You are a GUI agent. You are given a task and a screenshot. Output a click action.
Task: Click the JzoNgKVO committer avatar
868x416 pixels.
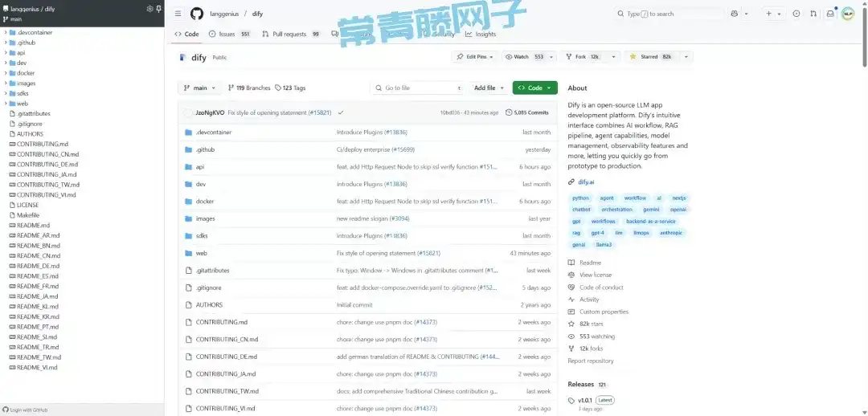[187, 112]
